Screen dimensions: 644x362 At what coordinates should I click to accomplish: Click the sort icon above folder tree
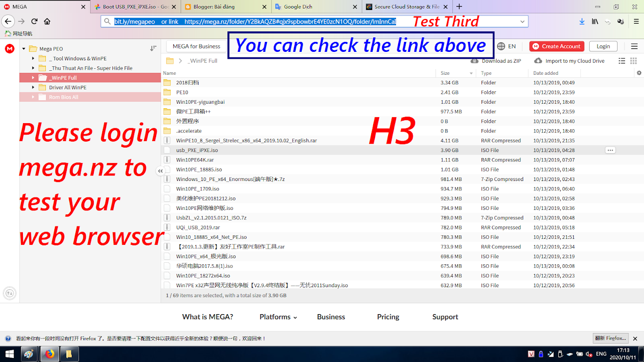coord(153,48)
